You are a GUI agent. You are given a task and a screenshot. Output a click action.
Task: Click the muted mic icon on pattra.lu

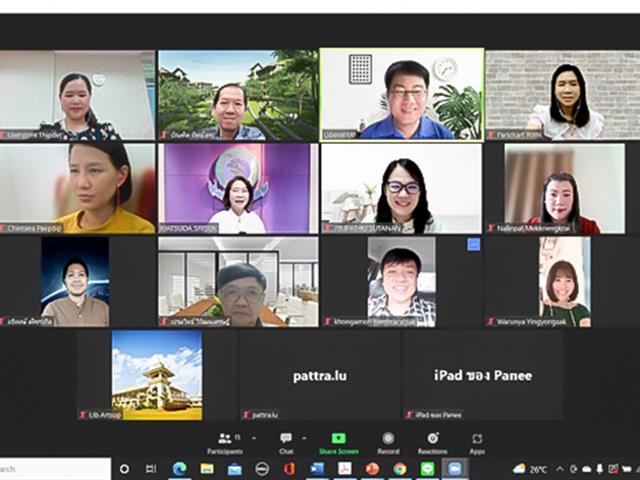246,415
